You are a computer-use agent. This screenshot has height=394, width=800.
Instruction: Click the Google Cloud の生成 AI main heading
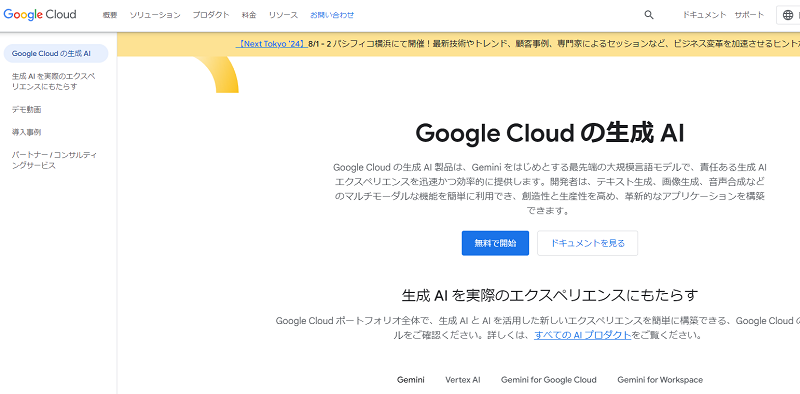pyautogui.click(x=549, y=133)
